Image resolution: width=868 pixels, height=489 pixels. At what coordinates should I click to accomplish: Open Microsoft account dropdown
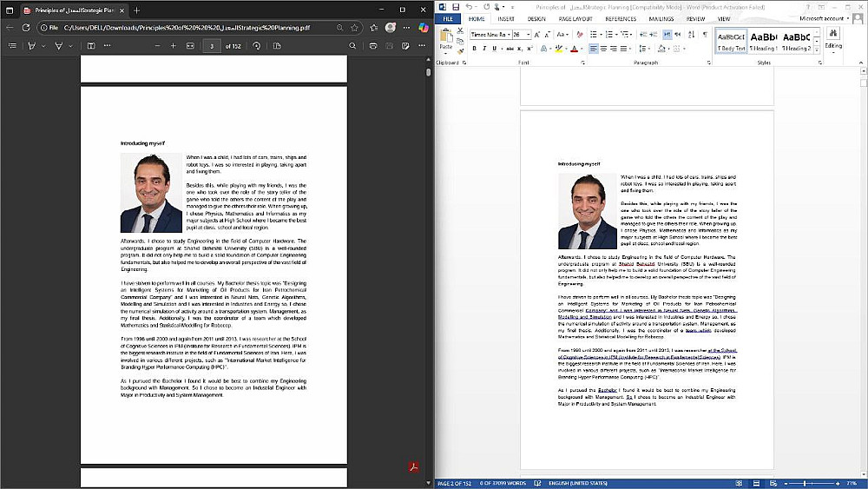click(x=825, y=18)
